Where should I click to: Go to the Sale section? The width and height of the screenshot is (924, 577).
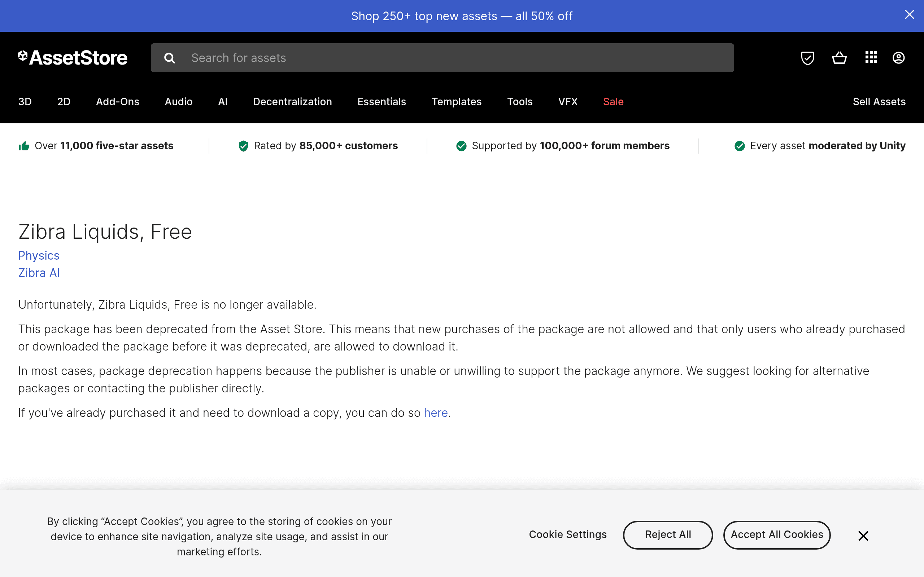coord(613,101)
